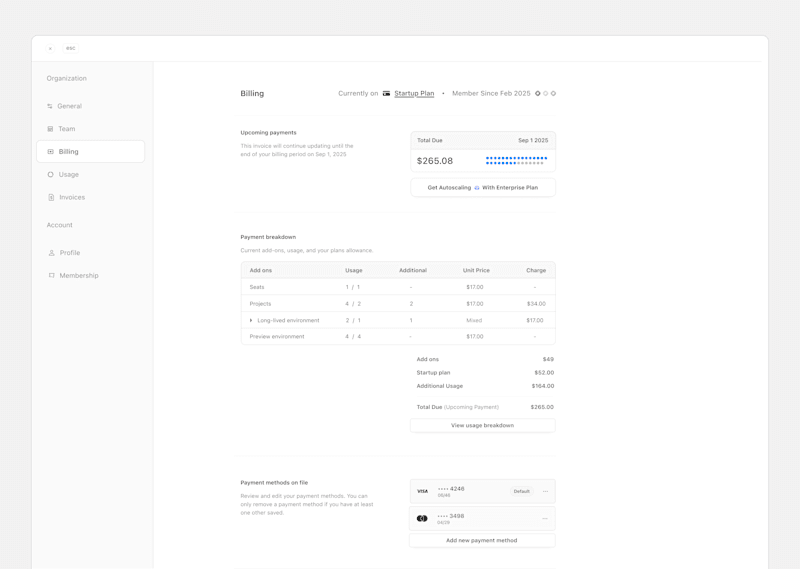Click the card icon beside Startup Plan
Screen dimensions: 800x569
click(x=386, y=93)
